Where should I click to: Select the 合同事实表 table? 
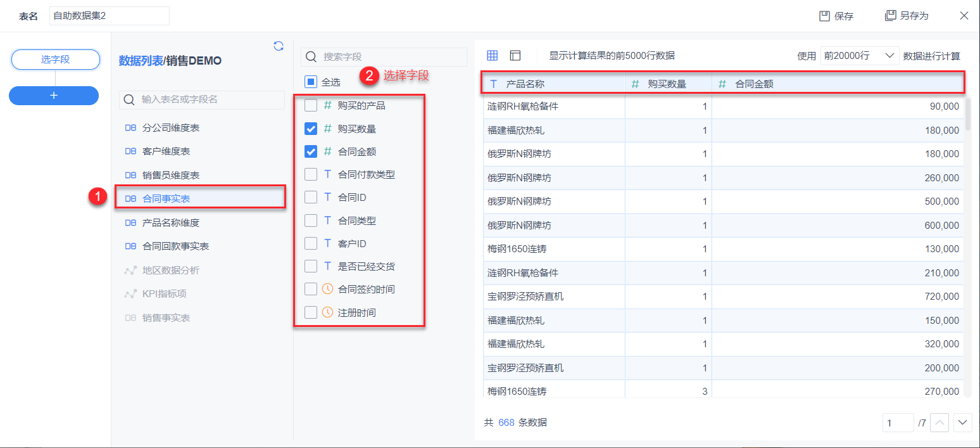click(x=166, y=199)
